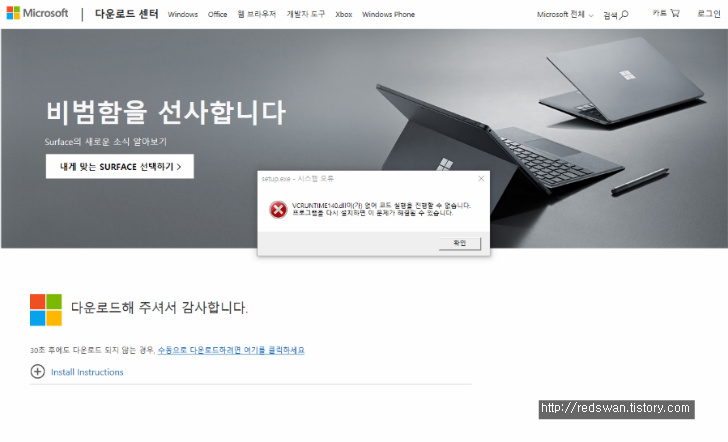The height and width of the screenshot is (442, 728).
Task: Click the four-color Microsoft logo by thank-you text
Action: (46, 310)
